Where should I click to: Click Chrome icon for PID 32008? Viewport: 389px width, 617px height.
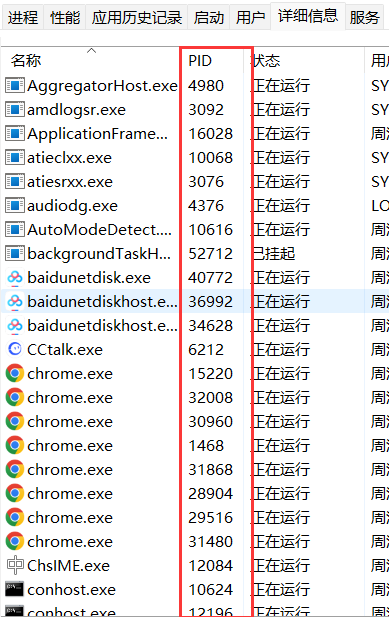(15, 397)
